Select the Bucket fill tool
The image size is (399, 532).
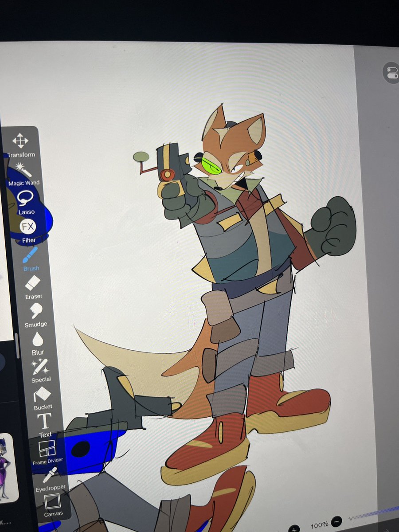pos(43,398)
